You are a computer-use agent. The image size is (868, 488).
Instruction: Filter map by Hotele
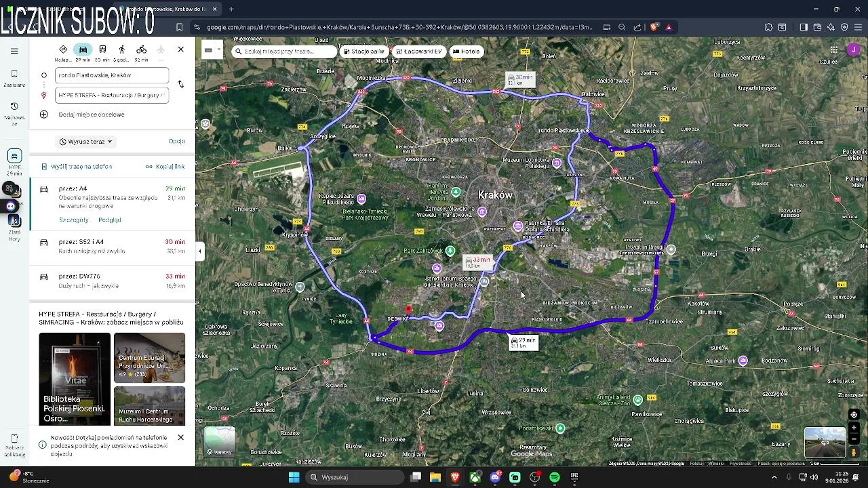[466, 52]
